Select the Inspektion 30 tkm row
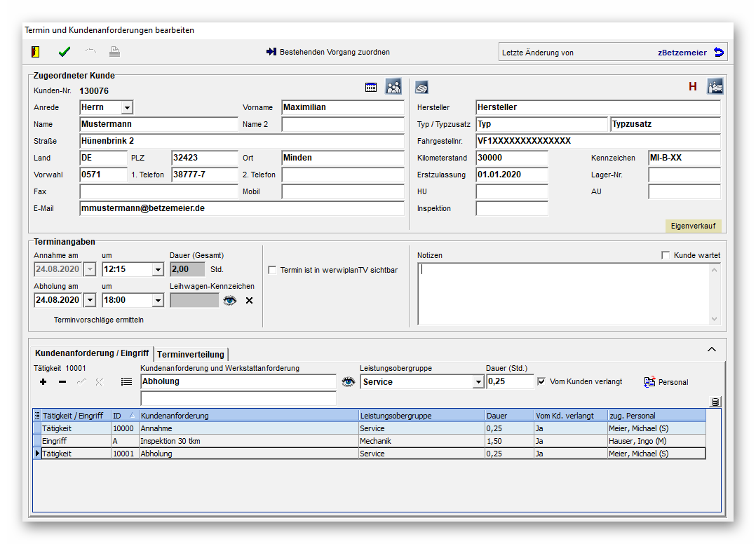756x544 pixels. tap(369, 441)
